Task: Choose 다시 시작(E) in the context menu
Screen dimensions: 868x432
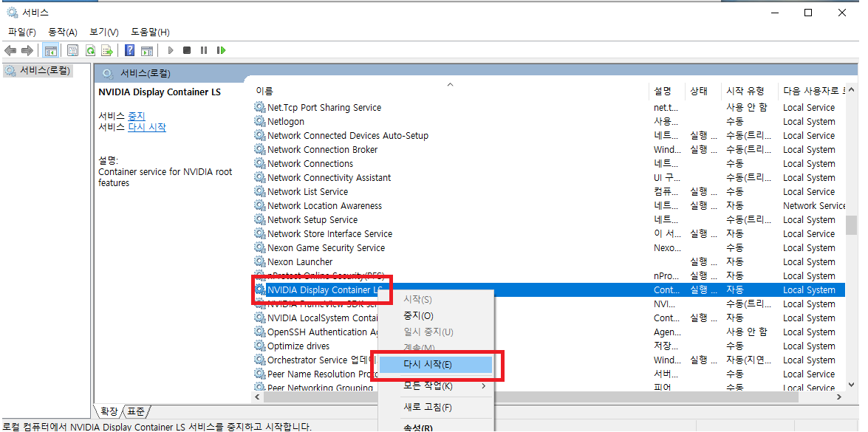Action: (436, 365)
